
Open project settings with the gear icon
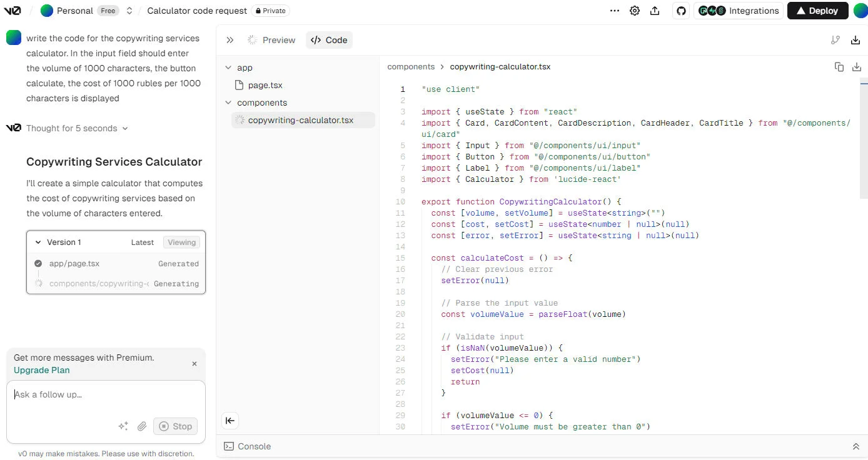click(x=635, y=11)
